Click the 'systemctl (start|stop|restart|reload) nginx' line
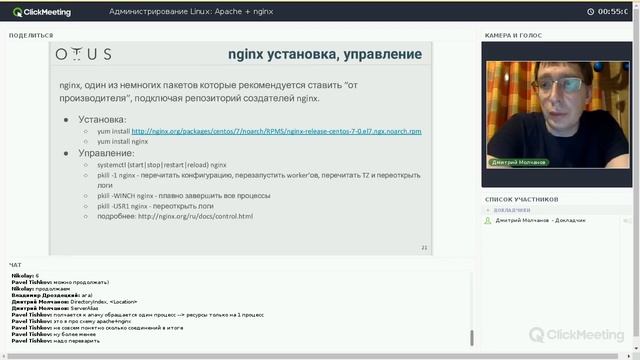 tap(162, 165)
